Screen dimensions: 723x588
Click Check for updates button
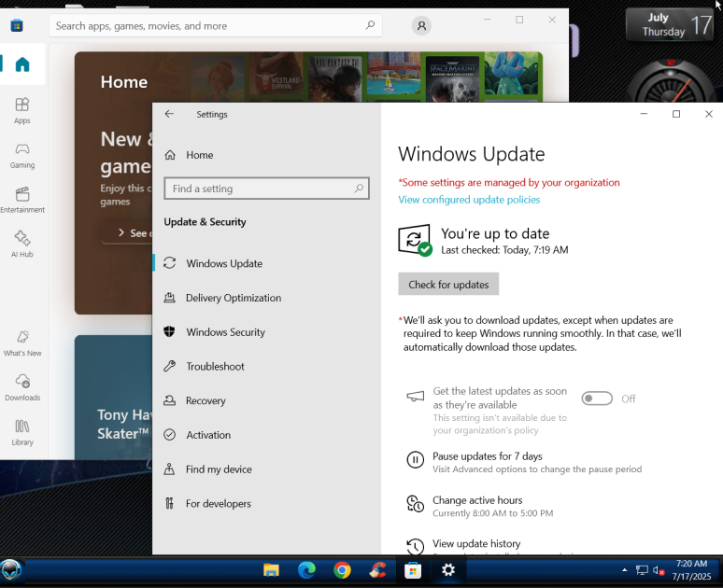[x=448, y=284]
